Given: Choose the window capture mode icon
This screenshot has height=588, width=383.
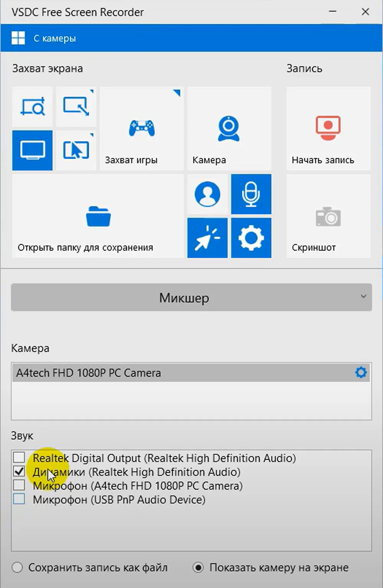Looking at the screenshot, I should click(76, 150).
